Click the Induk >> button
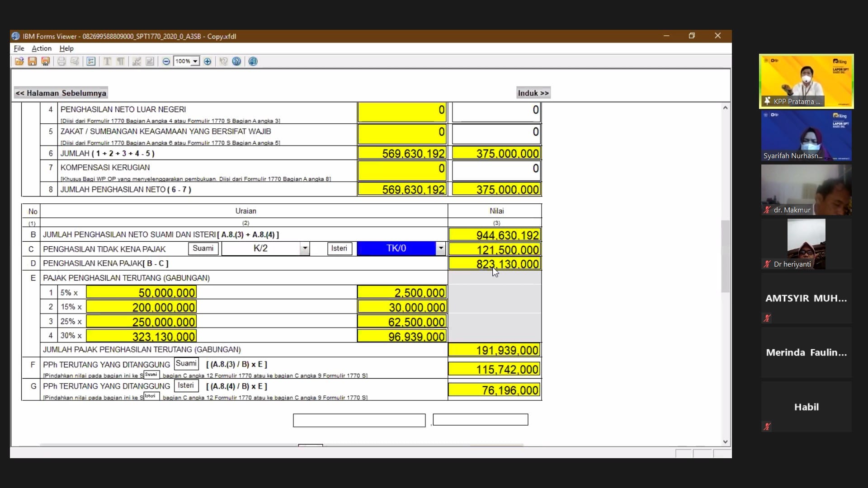The image size is (868, 488). (x=533, y=93)
